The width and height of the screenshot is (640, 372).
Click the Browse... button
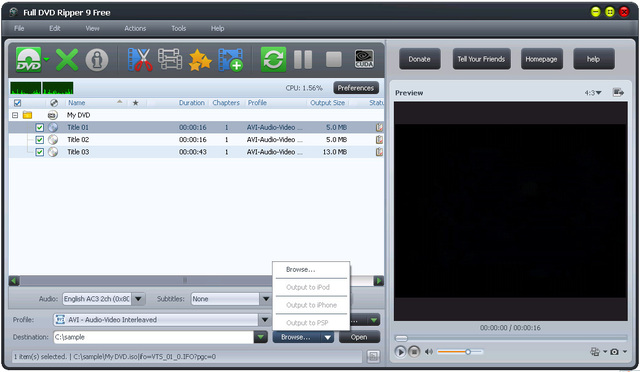(297, 337)
